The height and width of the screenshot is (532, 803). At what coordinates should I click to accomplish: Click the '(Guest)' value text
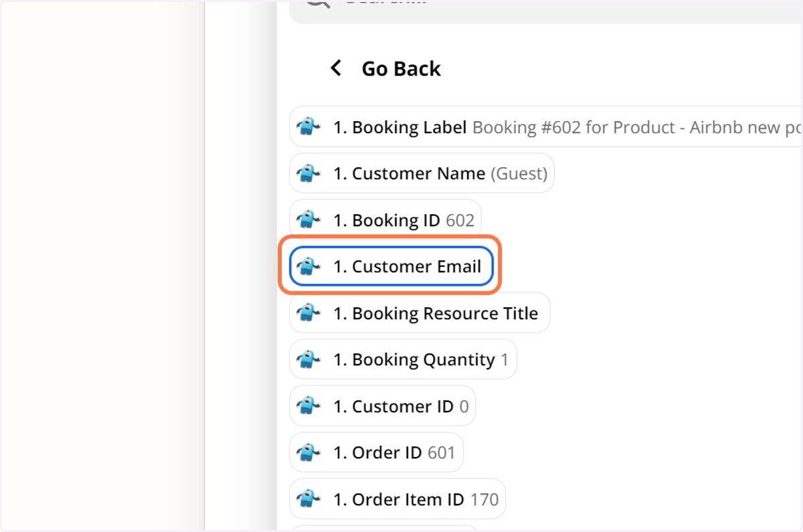click(x=519, y=174)
